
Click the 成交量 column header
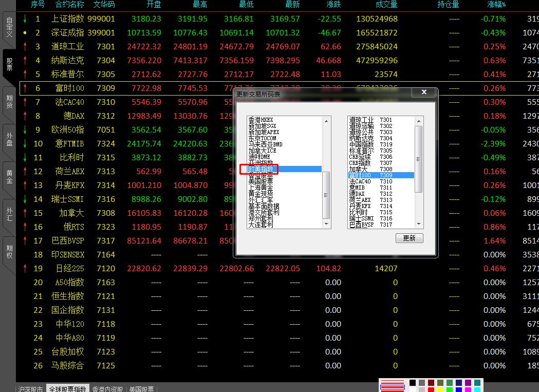pyautogui.click(x=386, y=5)
